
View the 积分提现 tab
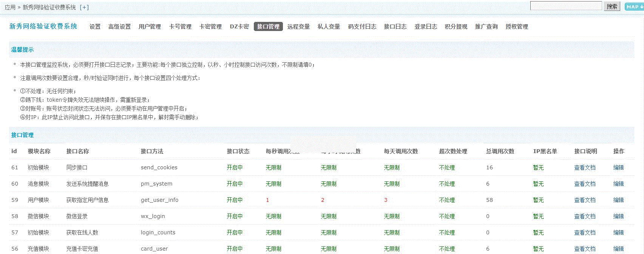click(x=456, y=26)
